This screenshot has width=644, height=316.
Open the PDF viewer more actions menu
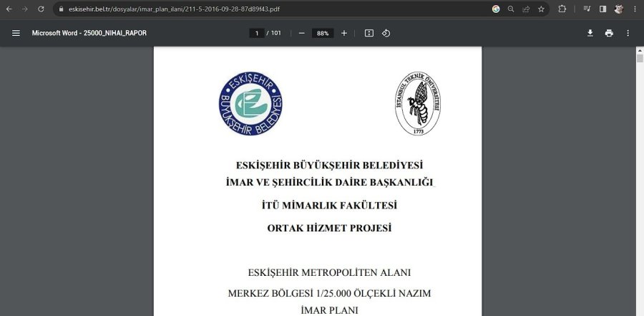click(628, 34)
